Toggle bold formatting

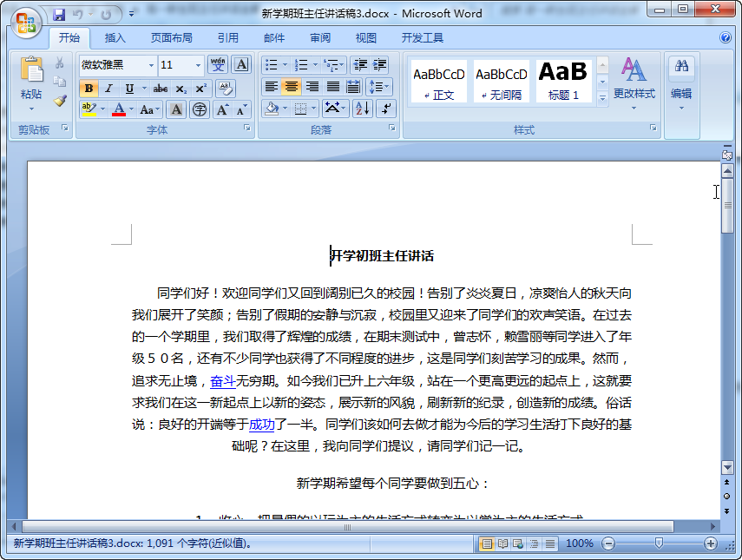pos(89,89)
